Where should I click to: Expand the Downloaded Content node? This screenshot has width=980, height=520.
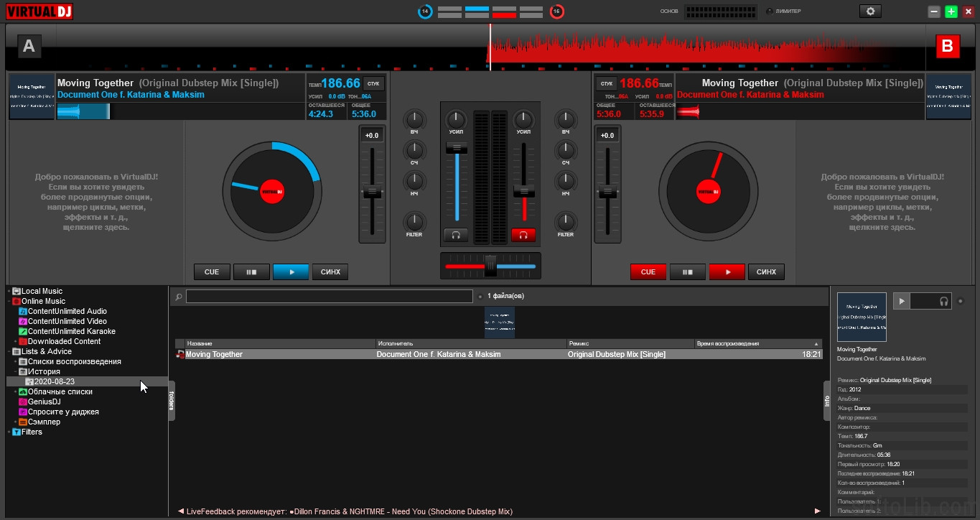(x=15, y=341)
